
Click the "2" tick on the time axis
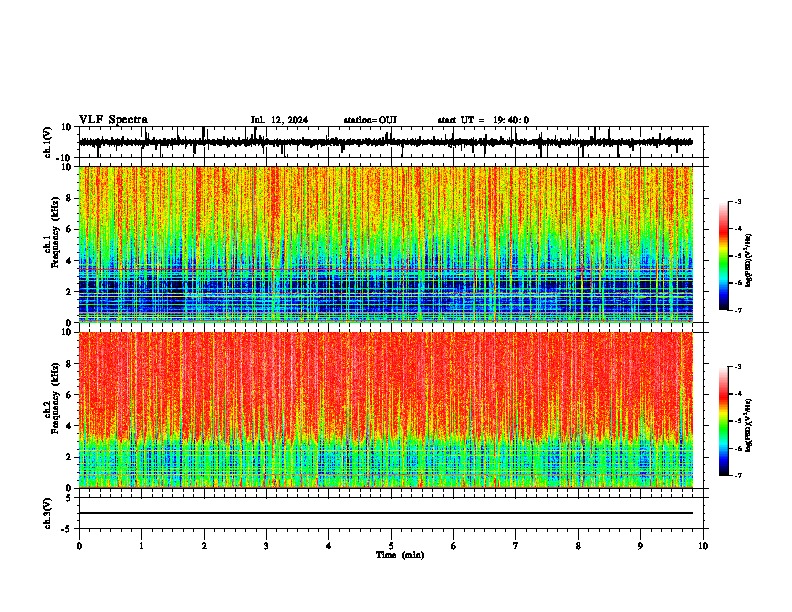204,546
